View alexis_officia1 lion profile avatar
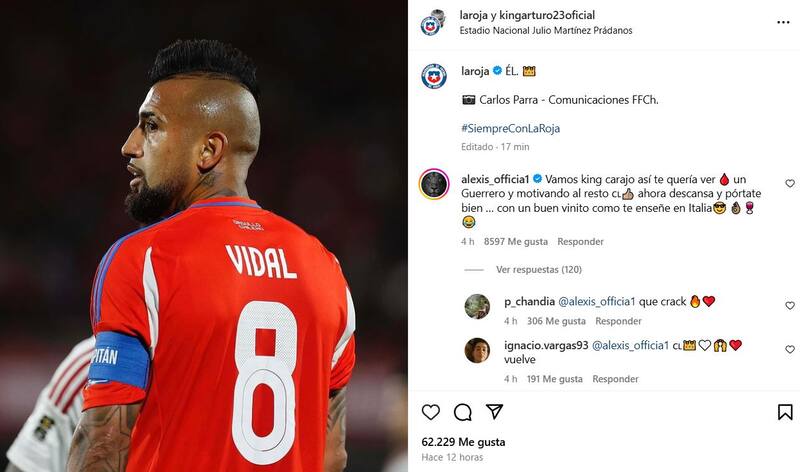 pyautogui.click(x=434, y=184)
